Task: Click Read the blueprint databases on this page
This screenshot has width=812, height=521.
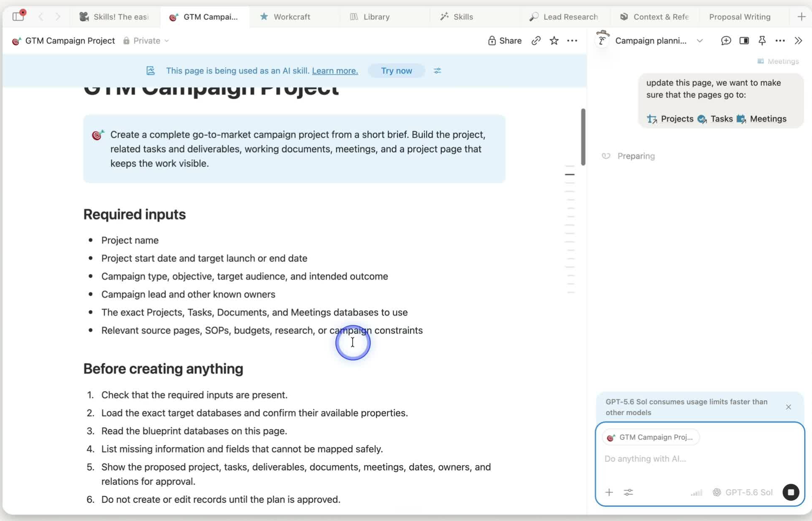Action: (194, 431)
